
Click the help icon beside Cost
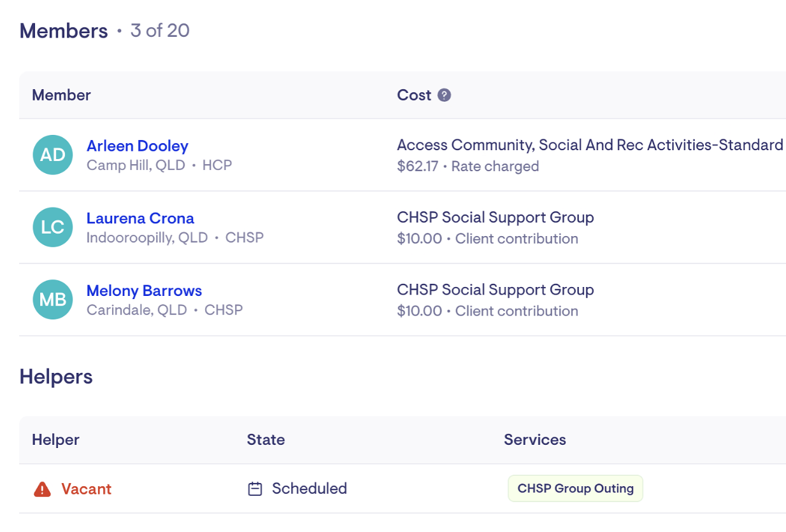(445, 95)
